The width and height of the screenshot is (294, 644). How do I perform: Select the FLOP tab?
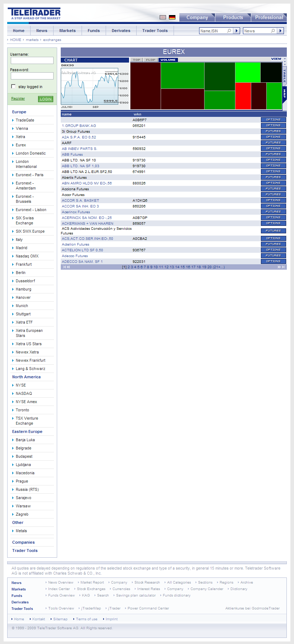tap(151, 60)
